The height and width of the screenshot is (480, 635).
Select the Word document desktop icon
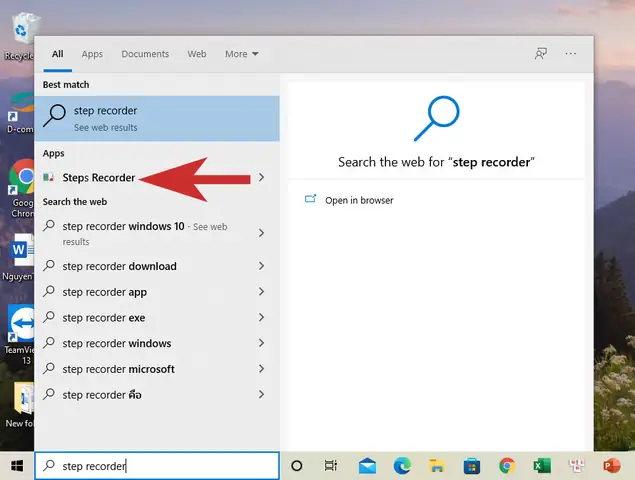[x=19, y=258]
